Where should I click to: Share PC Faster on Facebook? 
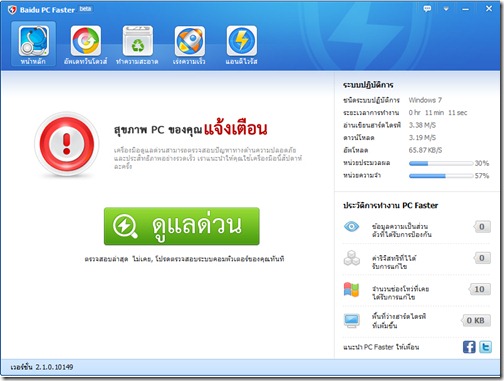coord(469,347)
